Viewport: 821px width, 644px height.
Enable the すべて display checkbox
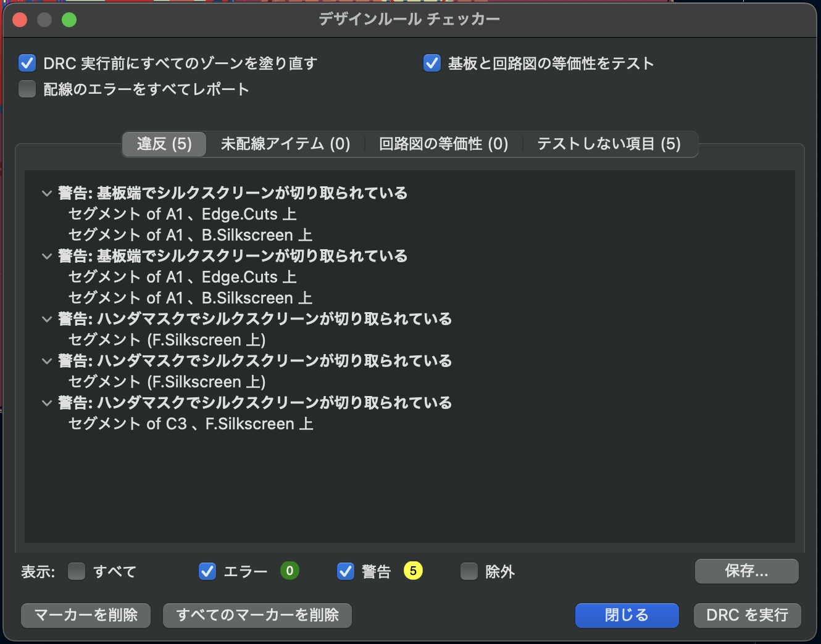(77, 571)
